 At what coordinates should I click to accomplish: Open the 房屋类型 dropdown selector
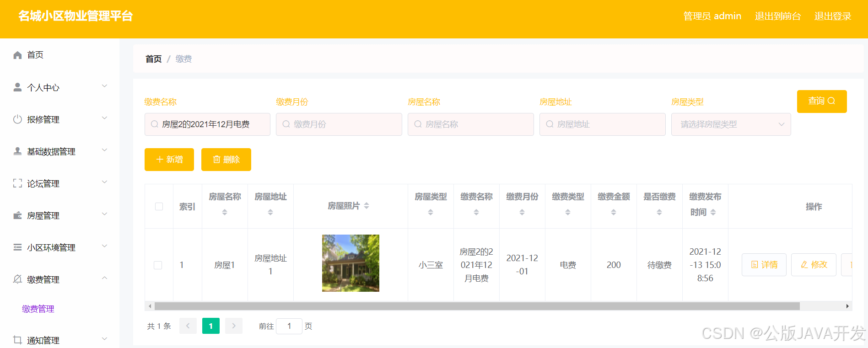pos(731,124)
